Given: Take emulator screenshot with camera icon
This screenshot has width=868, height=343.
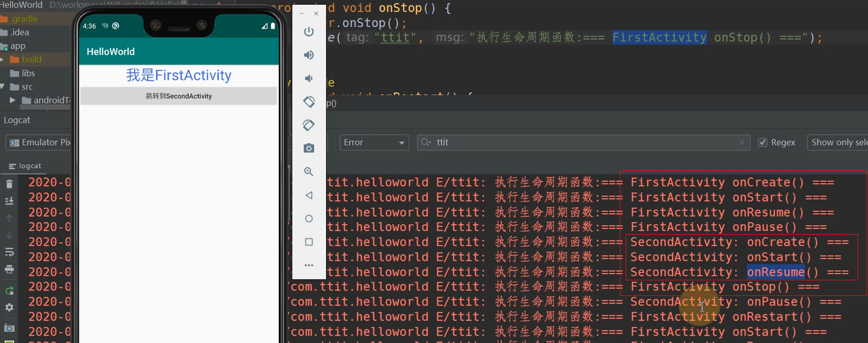Looking at the screenshot, I should tap(309, 148).
